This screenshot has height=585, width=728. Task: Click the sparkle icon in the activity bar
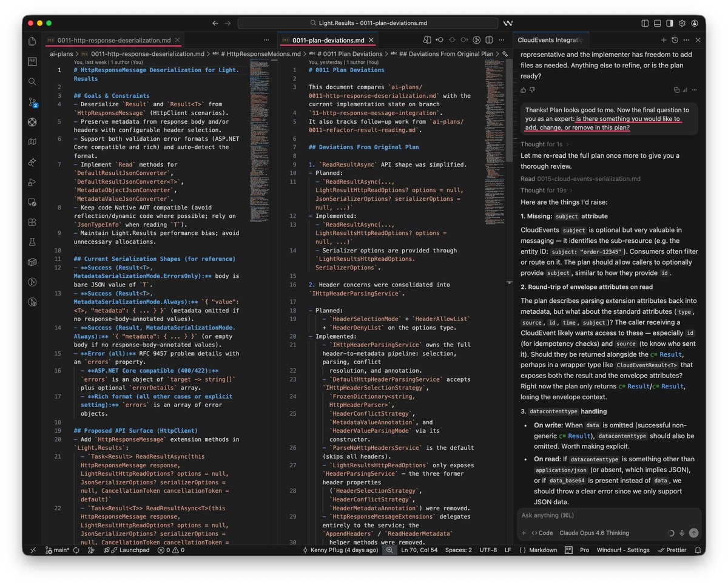tap(32, 162)
